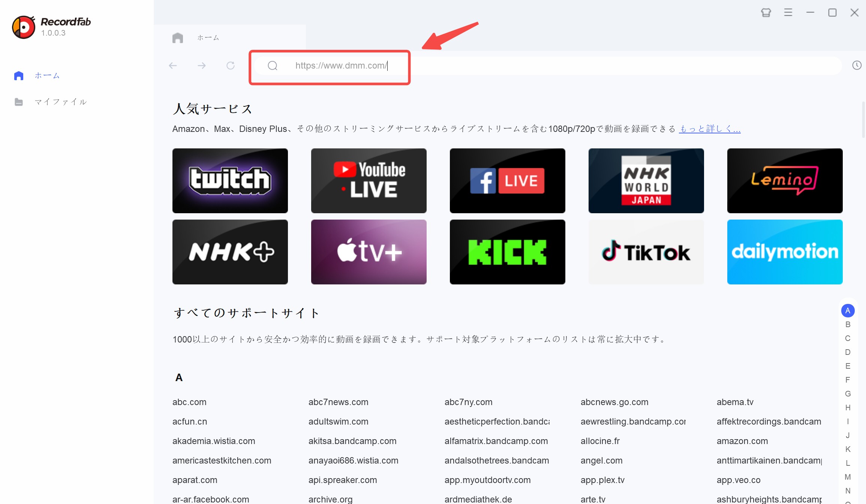Jump to letter M in index
This screenshot has height=504, width=866.
pos(848,477)
